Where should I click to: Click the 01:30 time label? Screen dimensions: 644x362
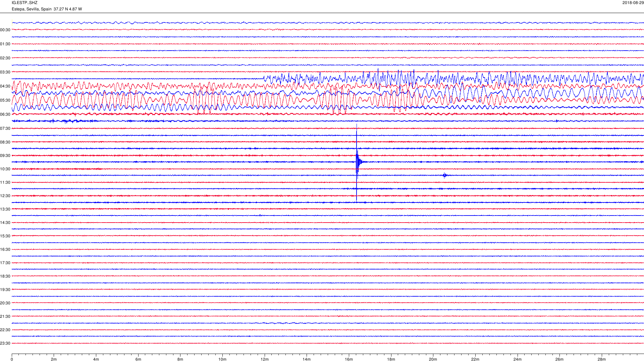[5, 44]
